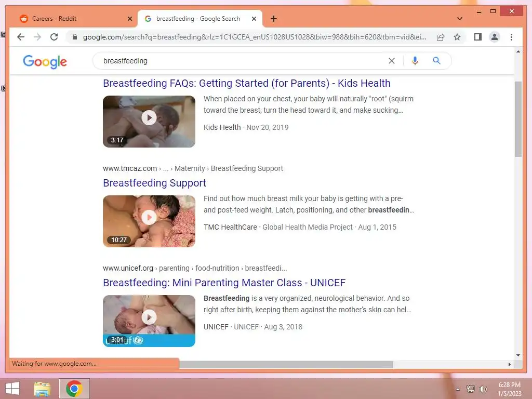Open Breastfeeding FAQs Kids Health result
The height and width of the screenshot is (399, 532).
click(247, 83)
